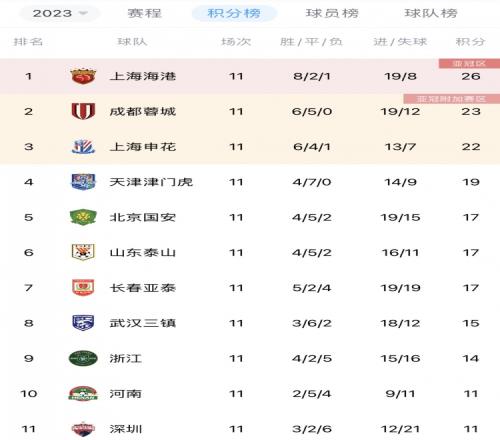This screenshot has width=500, height=440.
Task: Click the 河南 team logo
Action: point(83,394)
